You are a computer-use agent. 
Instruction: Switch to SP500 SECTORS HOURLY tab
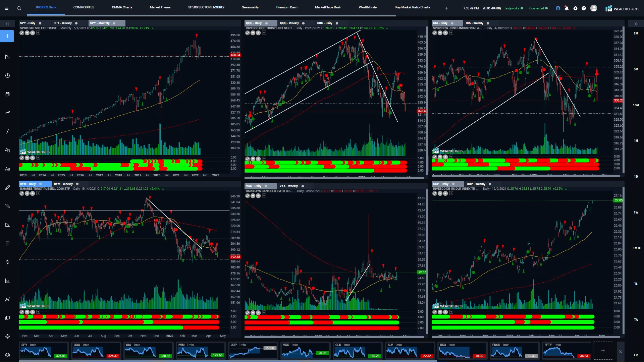pos(206,7)
